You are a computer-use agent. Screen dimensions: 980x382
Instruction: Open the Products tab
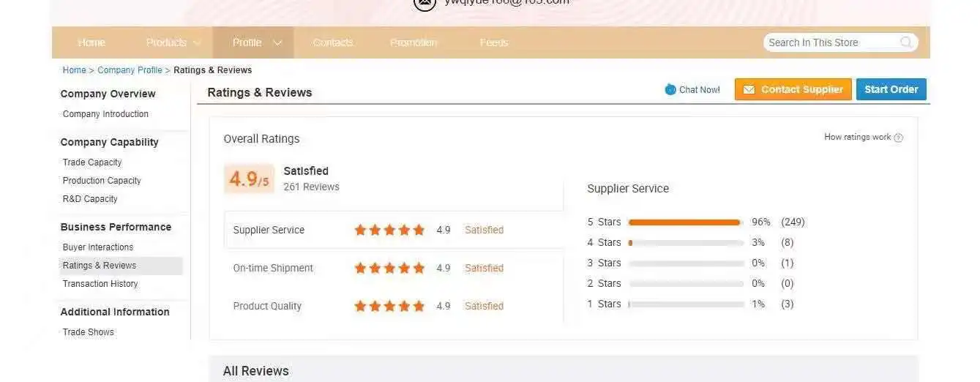(x=166, y=42)
